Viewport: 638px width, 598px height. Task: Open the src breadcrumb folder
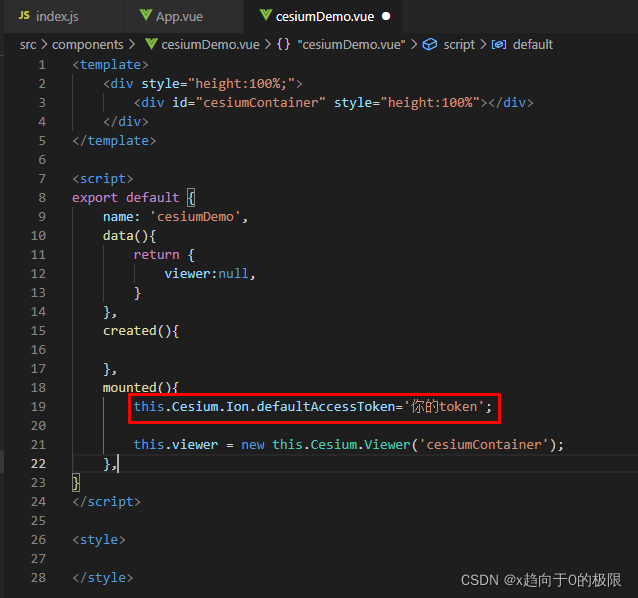28,44
